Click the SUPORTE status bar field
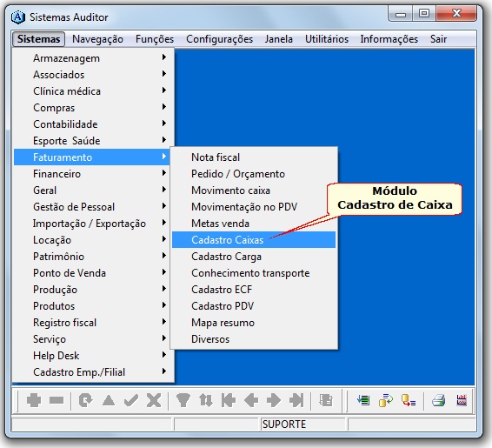 (x=303, y=425)
